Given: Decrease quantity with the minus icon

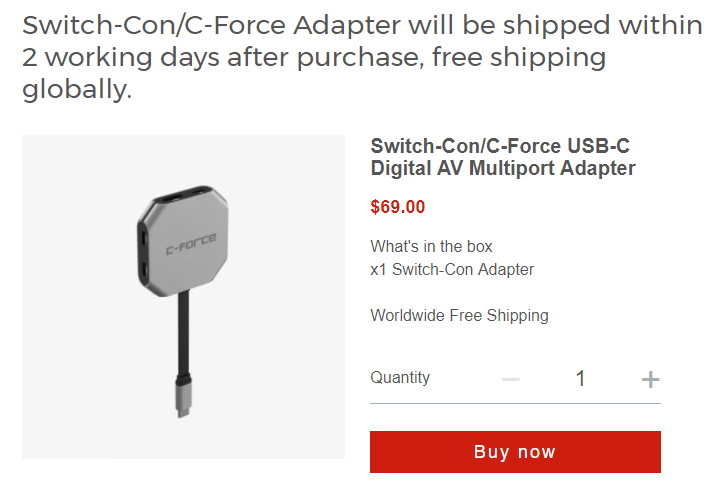Looking at the screenshot, I should [x=511, y=379].
